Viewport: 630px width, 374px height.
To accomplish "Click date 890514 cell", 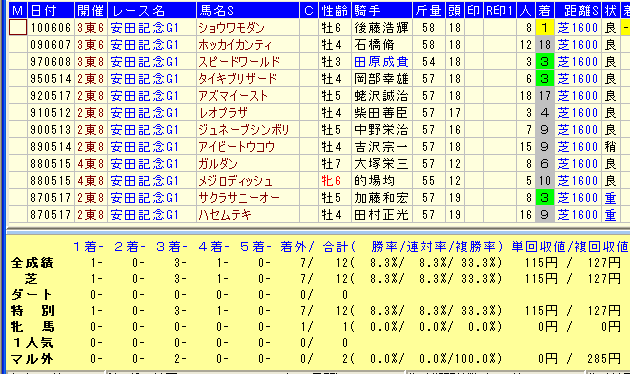I will [51, 147].
